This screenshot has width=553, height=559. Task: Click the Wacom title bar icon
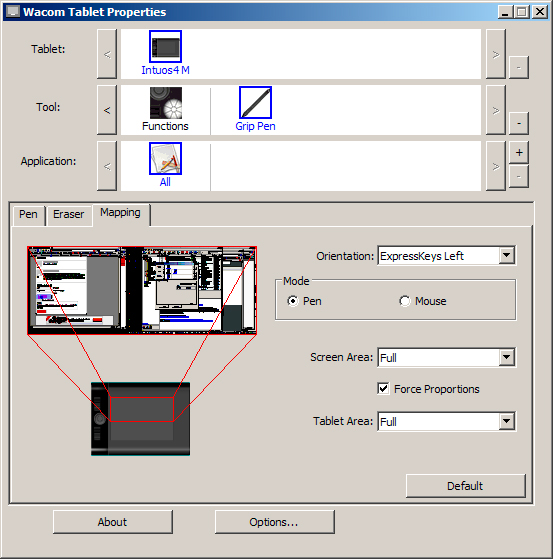click(x=13, y=12)
